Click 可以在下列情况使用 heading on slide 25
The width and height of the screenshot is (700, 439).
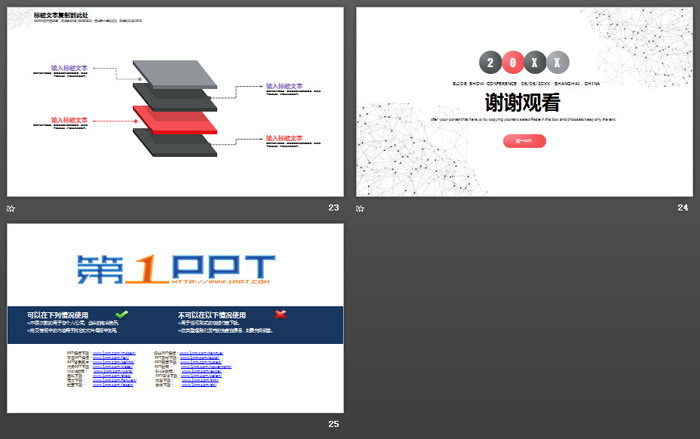tap(58, 315)
